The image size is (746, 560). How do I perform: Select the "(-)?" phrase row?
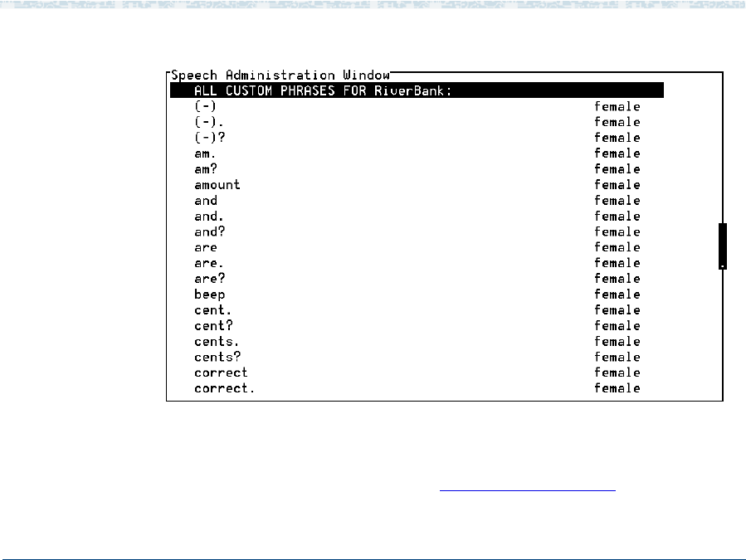(x=417, y=138)
